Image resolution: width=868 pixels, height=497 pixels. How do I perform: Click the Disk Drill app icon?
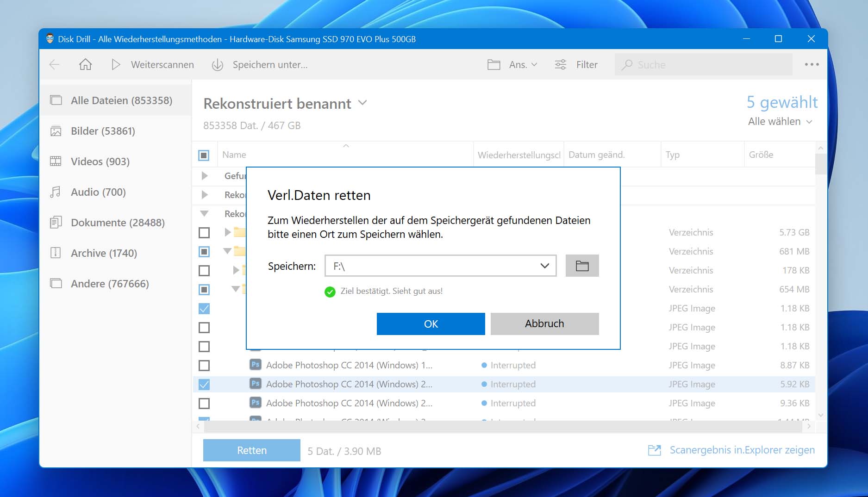[50, 39]
